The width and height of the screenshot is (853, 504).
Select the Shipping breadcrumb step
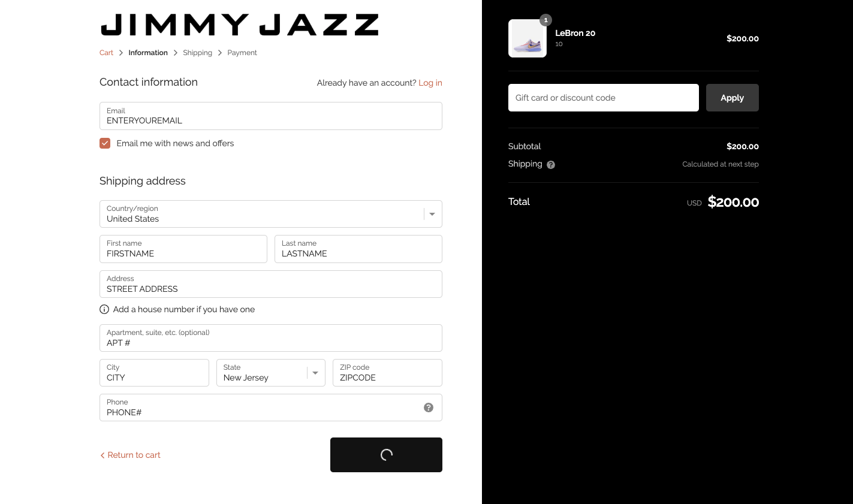click(x=198, y=53)
